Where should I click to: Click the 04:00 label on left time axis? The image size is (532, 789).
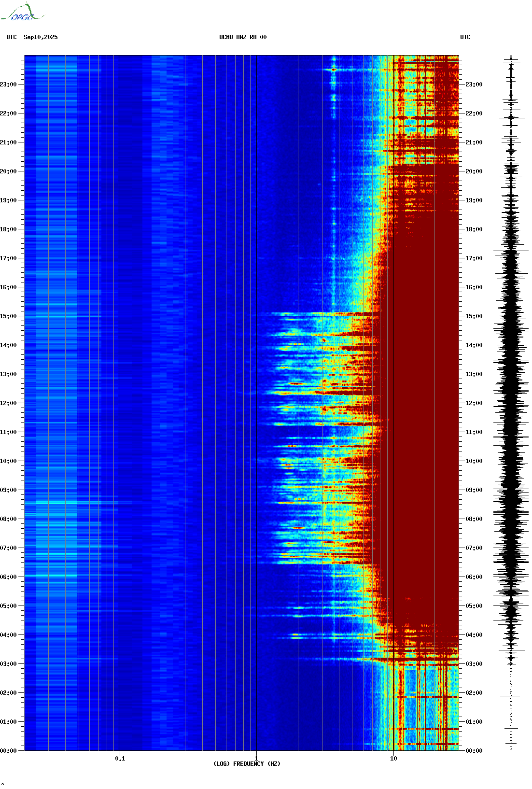click(8, 635)
